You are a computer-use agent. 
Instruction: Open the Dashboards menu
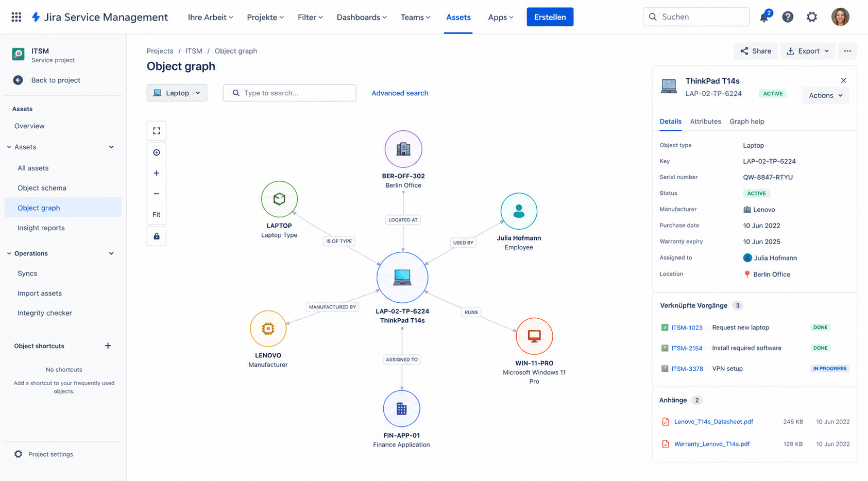point(362,17)
